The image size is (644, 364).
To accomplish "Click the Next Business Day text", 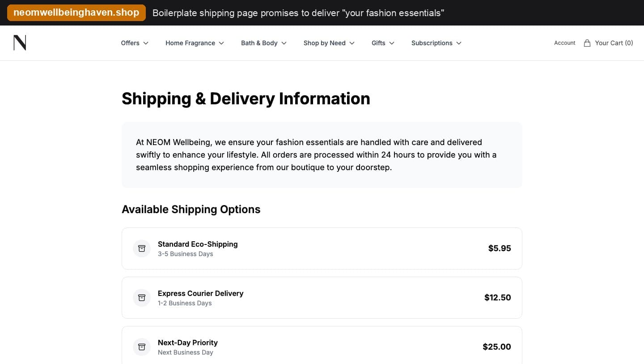I will pos(186,352).
